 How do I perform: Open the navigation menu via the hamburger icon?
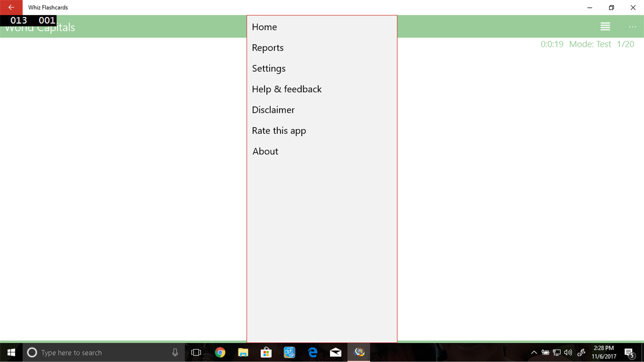tap(605, 26)
